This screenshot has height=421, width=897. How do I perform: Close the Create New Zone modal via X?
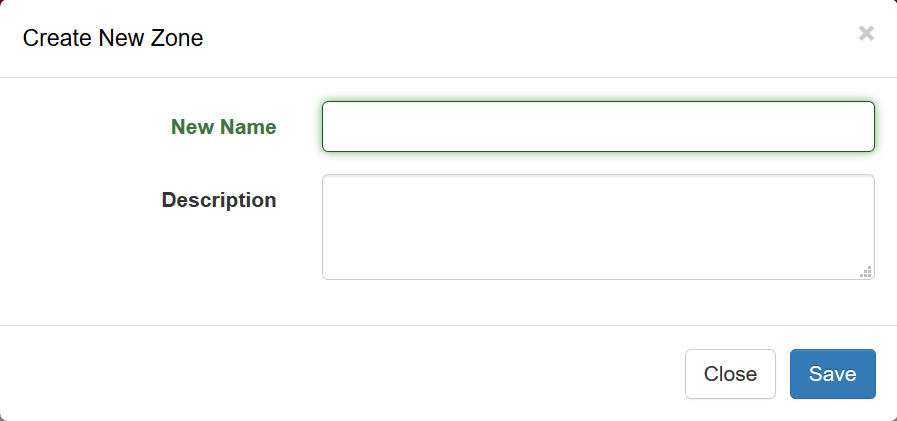point(866,34)
